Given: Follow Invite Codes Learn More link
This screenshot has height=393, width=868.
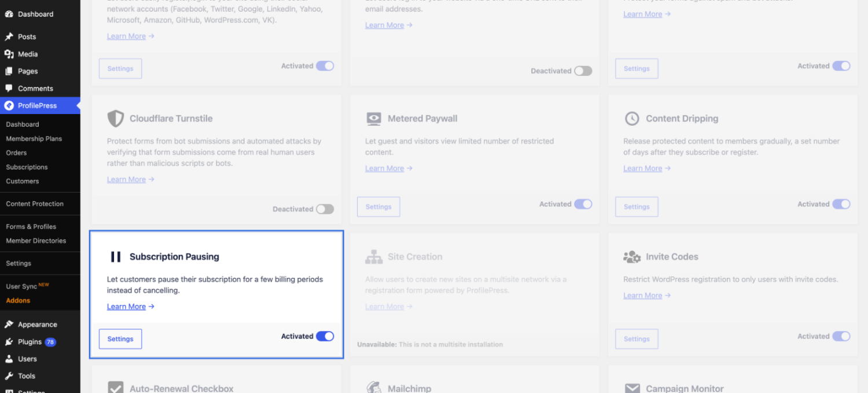Looking at the screenshot, I should pyautogui.click(x=647, y=295).
